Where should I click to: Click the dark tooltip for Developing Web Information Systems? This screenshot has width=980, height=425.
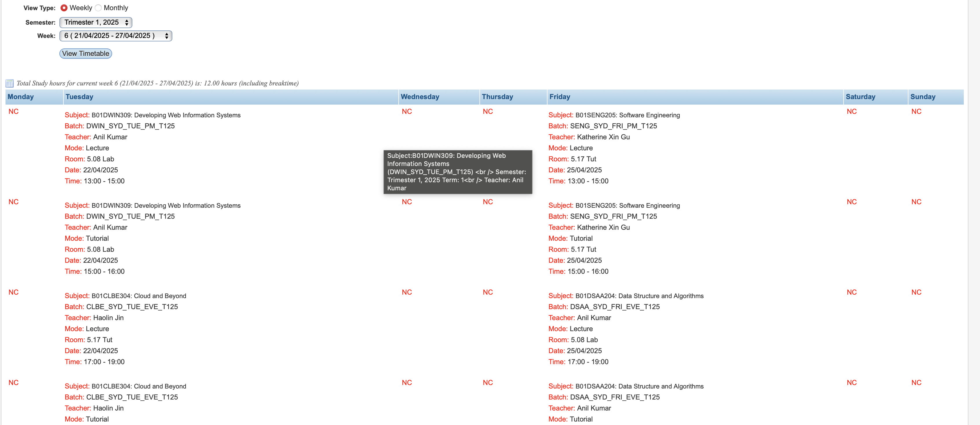[x=457, y=172]
